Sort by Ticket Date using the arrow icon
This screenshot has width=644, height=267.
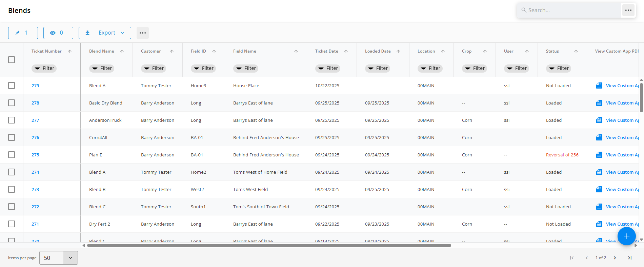[x=346, y=52]
